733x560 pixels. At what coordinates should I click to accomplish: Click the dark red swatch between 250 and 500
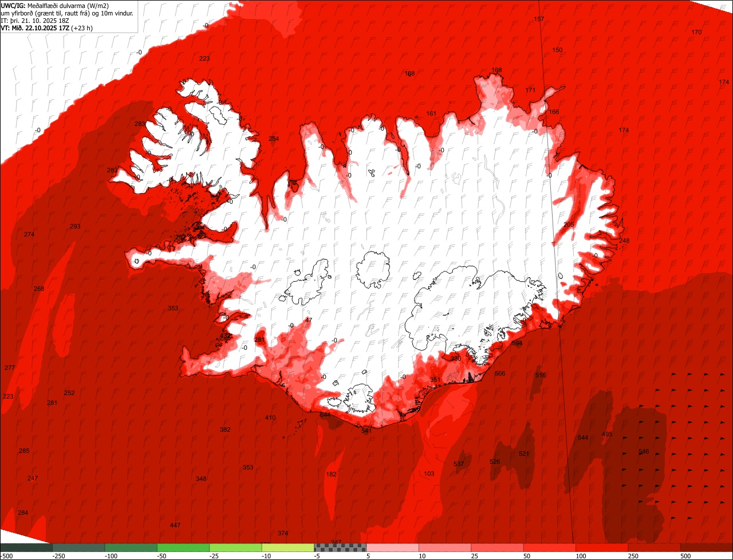click(x=655, y=547)
